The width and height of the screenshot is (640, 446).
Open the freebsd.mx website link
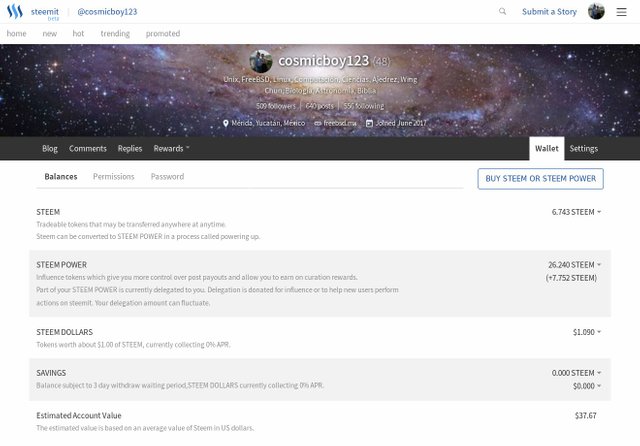click(x=340, y=123)
